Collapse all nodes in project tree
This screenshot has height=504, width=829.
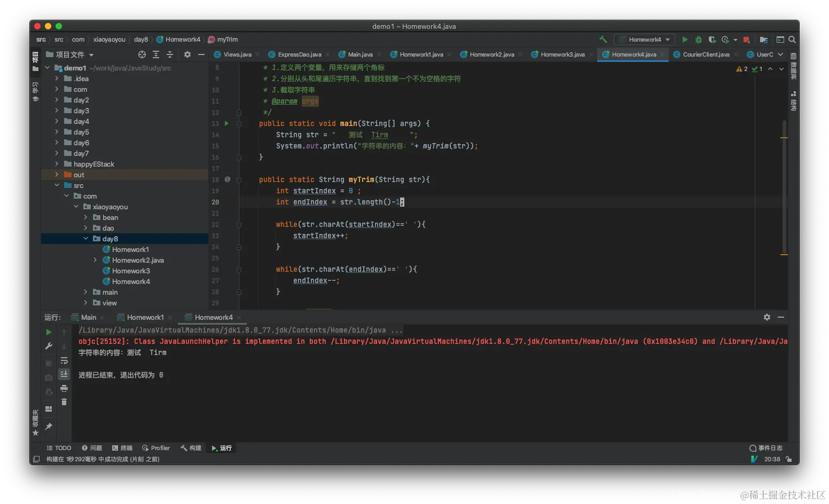[170, 54]
